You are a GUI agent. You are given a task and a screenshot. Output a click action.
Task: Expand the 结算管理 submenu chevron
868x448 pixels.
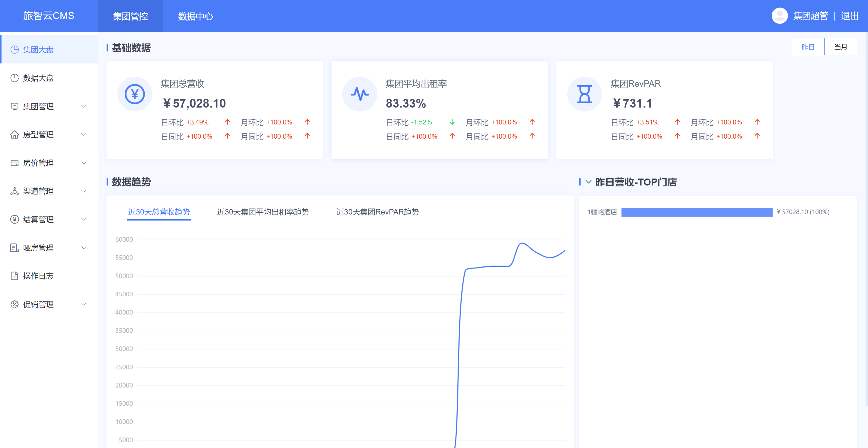click(84, 219)
